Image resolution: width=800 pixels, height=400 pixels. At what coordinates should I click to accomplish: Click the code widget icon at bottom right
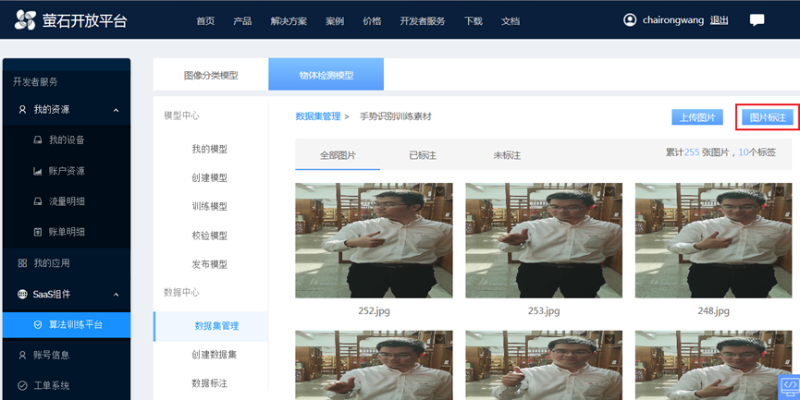pyautogui.click(x=788, y=384)
